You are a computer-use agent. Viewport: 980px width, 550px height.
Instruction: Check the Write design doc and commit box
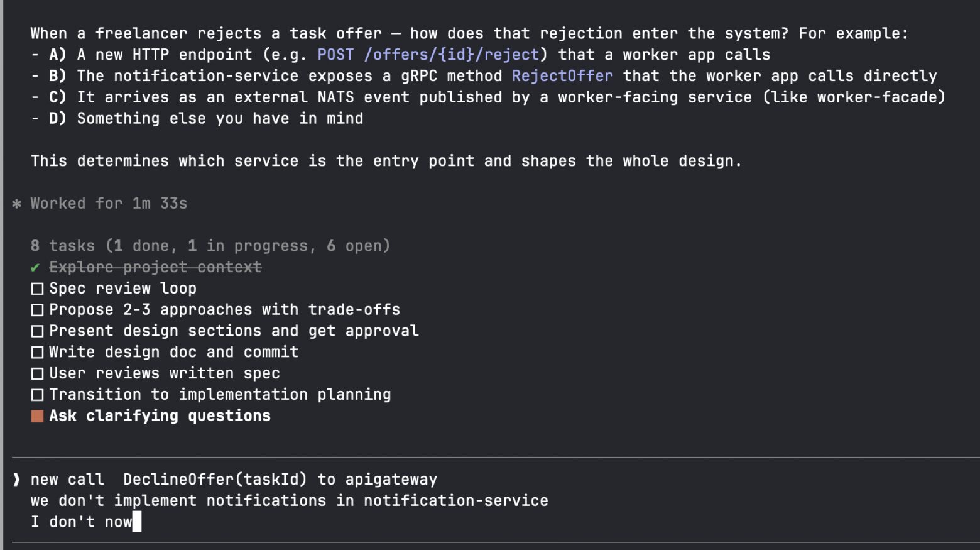click(37, 353)
